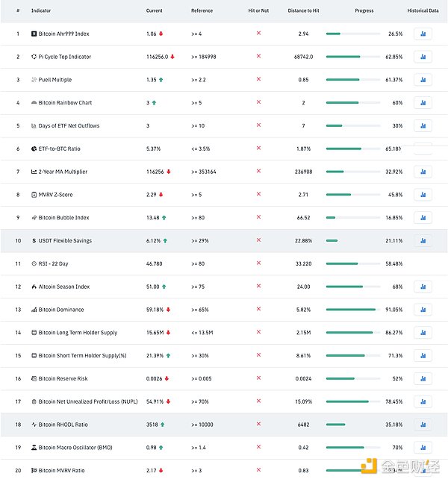Image resolution: width=448 pixels, height=482 pixels.
Task: Click the red X for Bitcoin RHODL Ratio
Action: point(258,424)
